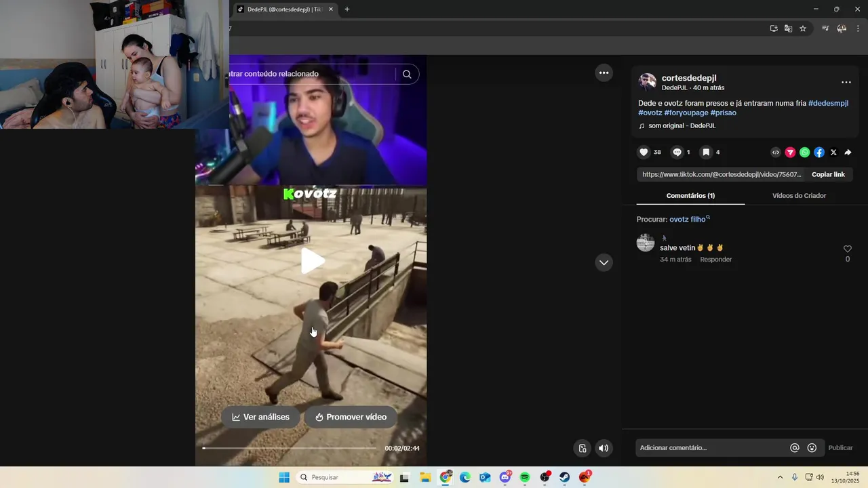Open Discord from the taskbar

tap(505, 477)
